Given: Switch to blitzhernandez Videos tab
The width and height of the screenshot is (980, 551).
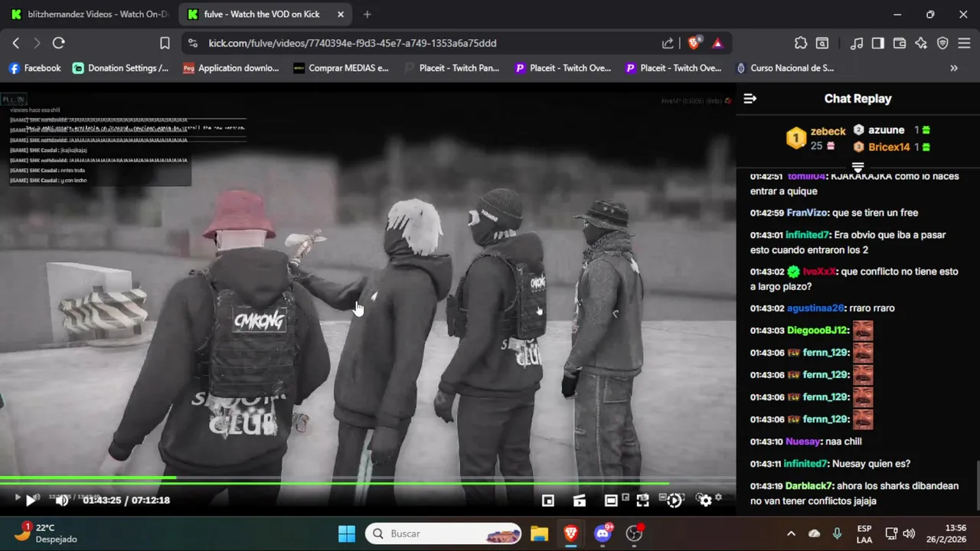Looking at the screenshot, I should pos(90,15).
